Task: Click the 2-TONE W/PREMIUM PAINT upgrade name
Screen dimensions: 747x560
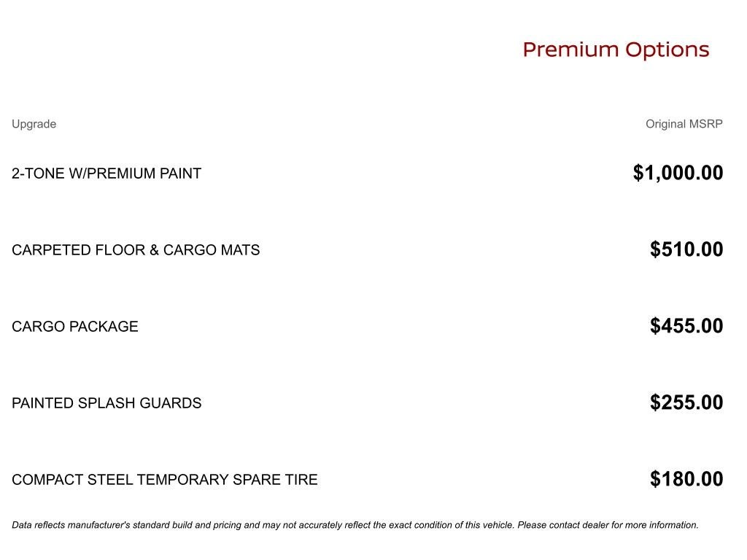Action: (107, 174)
